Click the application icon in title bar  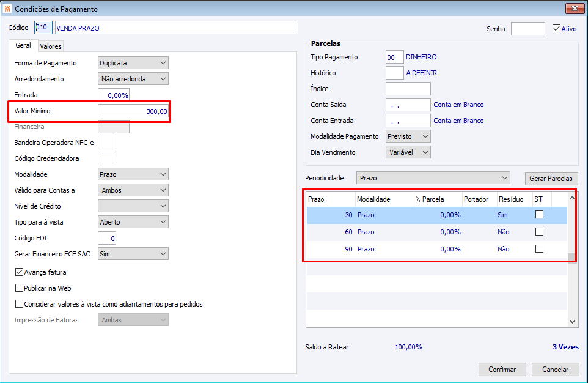coord(7,9)
